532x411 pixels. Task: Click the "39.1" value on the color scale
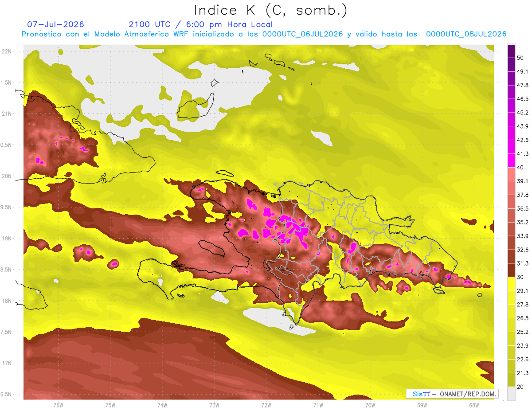pos(523,181)
